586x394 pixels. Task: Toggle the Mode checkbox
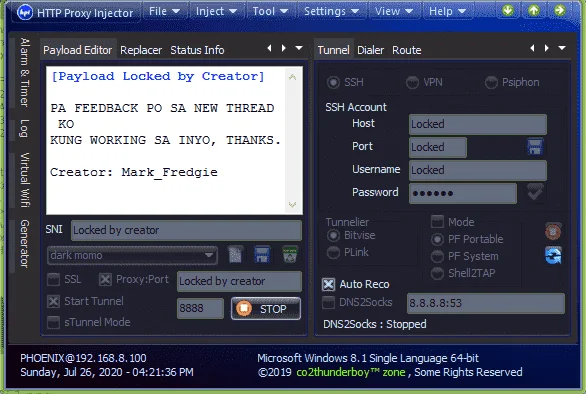tap(437, 222)
